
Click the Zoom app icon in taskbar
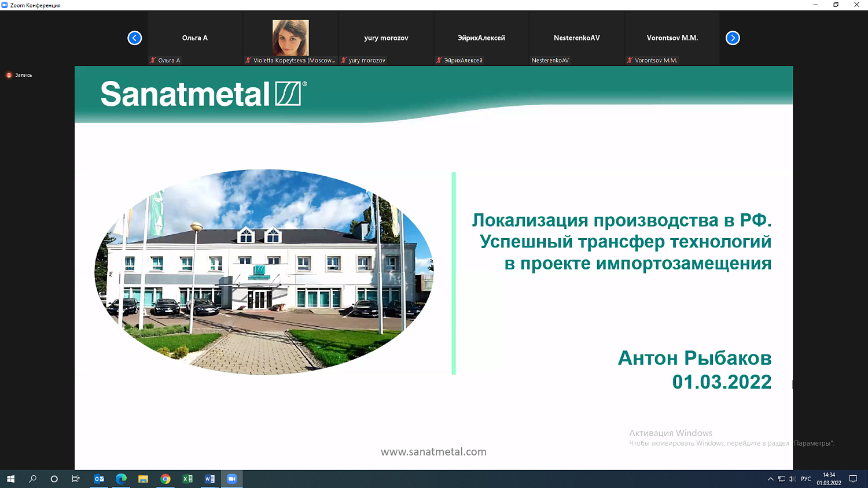(x=231, y=479)
